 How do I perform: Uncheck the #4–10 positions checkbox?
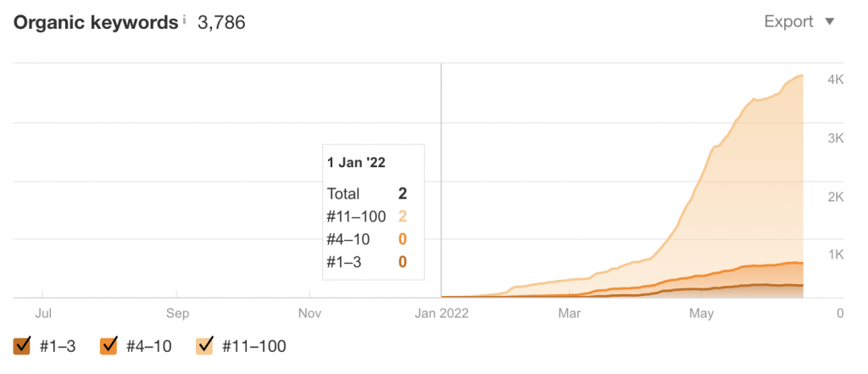point(108,346)
